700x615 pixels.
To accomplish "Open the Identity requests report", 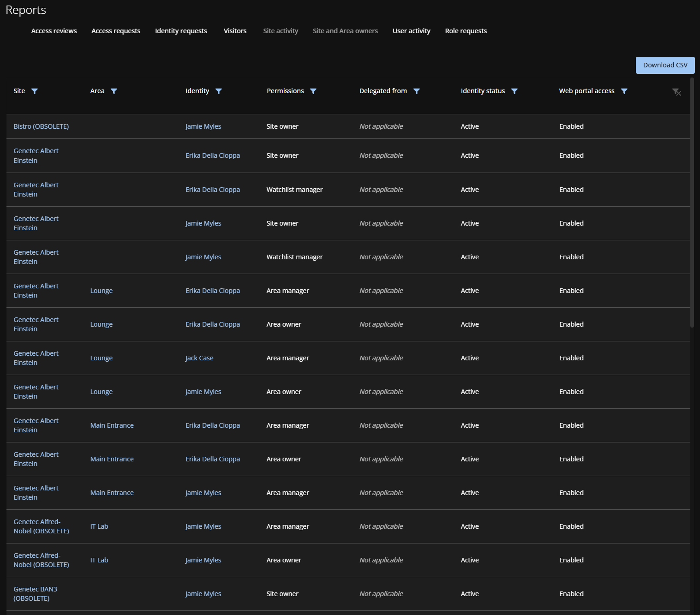I will pos(181,30).
